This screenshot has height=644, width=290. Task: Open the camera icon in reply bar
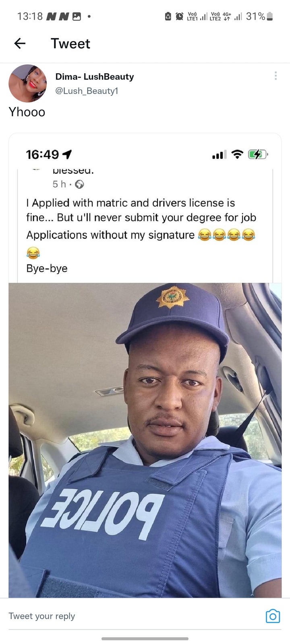tap(273, 616)
